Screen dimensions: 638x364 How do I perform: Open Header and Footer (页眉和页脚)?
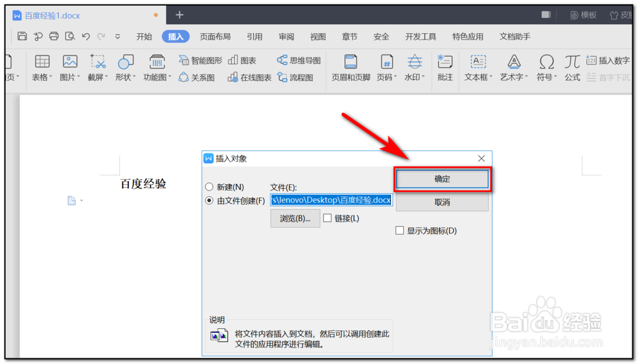[351, 68]
